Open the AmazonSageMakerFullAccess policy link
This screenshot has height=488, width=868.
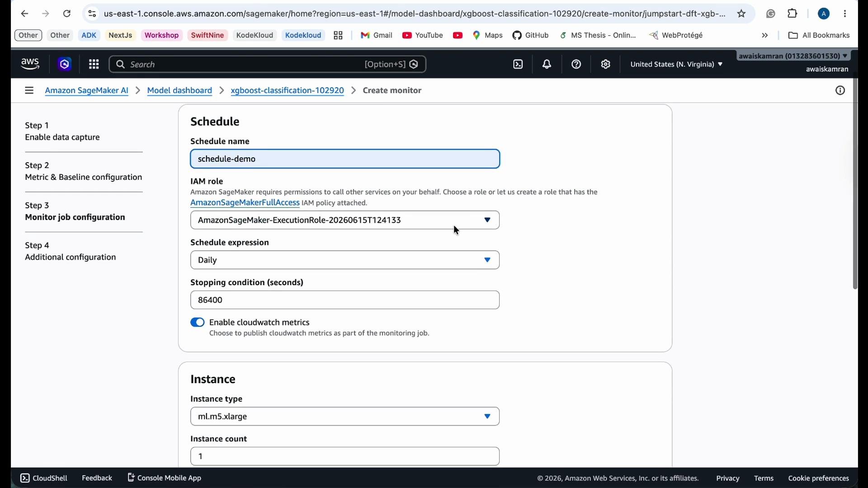point(245,203)
